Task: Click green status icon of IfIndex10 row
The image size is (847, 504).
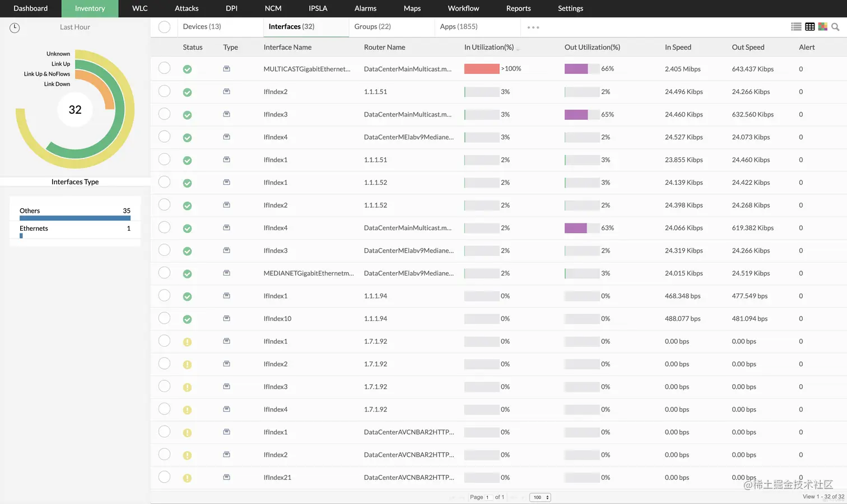Action: [x=187, y=319]
